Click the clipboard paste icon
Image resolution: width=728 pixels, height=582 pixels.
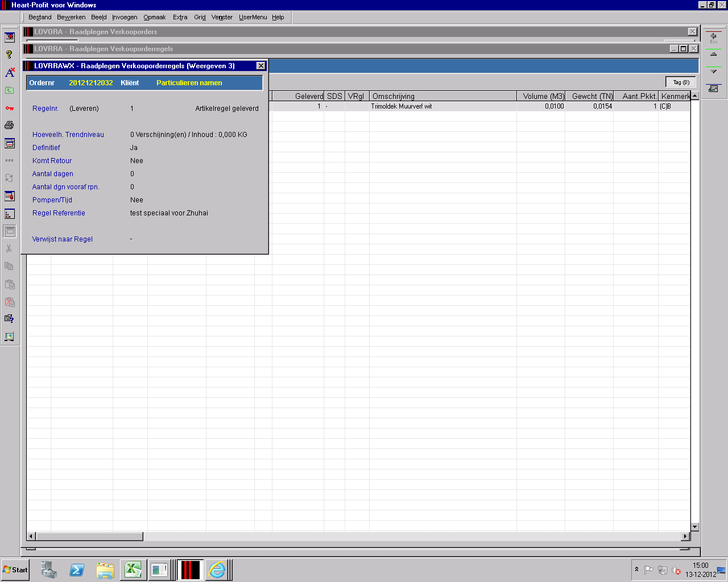(9, 284)
